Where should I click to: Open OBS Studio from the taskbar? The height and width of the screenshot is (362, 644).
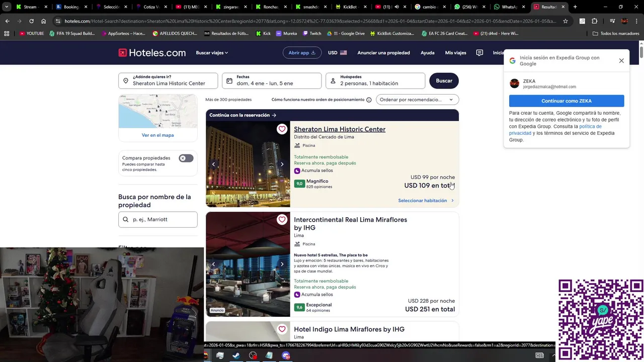pos(253,355)
